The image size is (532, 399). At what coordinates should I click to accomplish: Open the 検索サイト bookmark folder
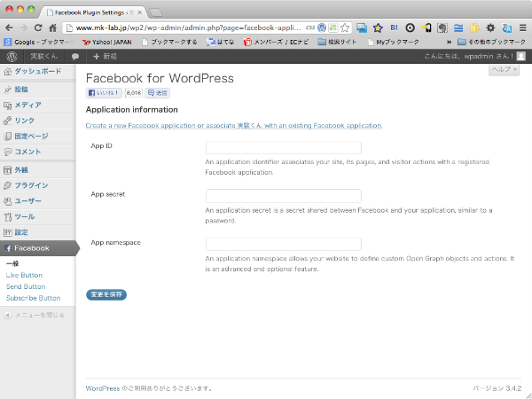[337, 42]
